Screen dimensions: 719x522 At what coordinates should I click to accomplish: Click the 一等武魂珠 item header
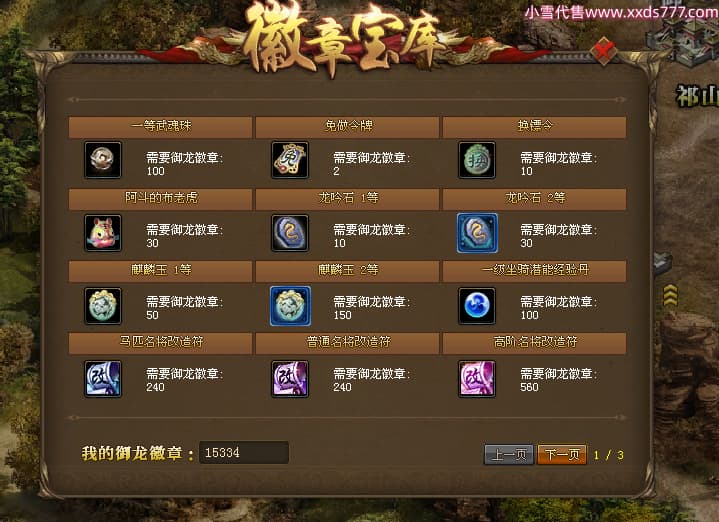point(160,127)
